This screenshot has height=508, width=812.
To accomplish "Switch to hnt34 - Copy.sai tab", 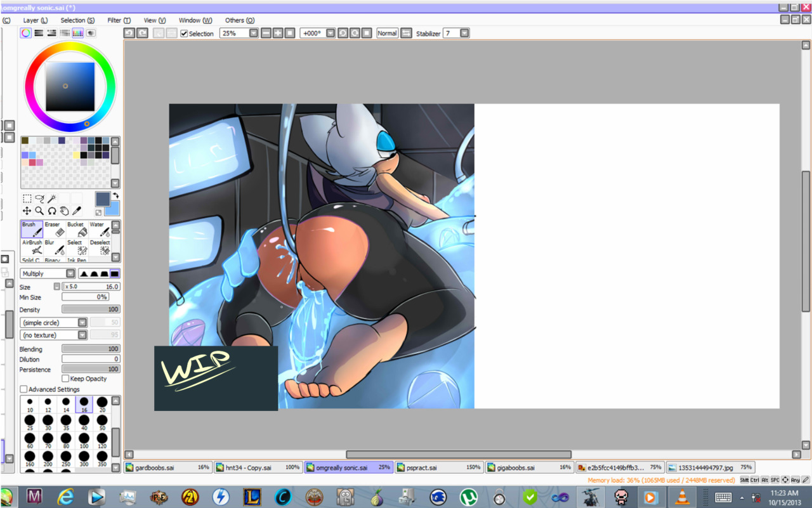I will pos(258,467).
